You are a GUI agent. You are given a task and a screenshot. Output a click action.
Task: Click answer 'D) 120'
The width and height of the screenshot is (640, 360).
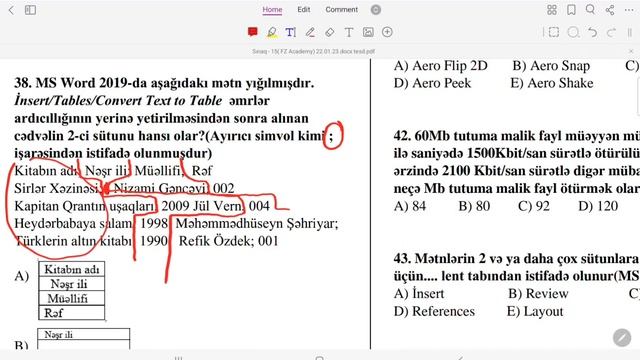598,206
